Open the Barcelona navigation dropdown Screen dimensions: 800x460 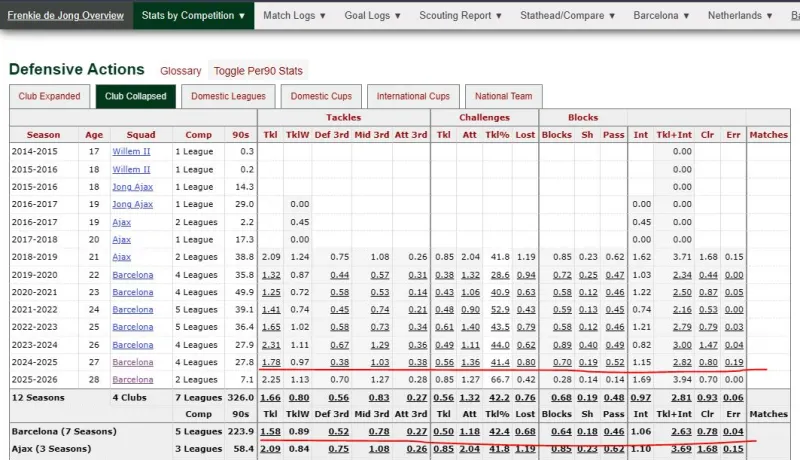661,16
